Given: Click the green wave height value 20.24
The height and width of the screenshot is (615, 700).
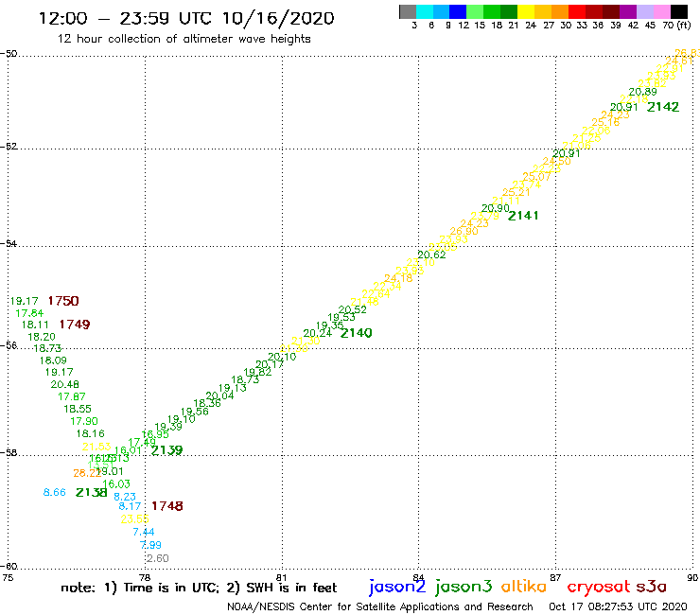Looking at the screenshot, I should click(x=318, y=333).
